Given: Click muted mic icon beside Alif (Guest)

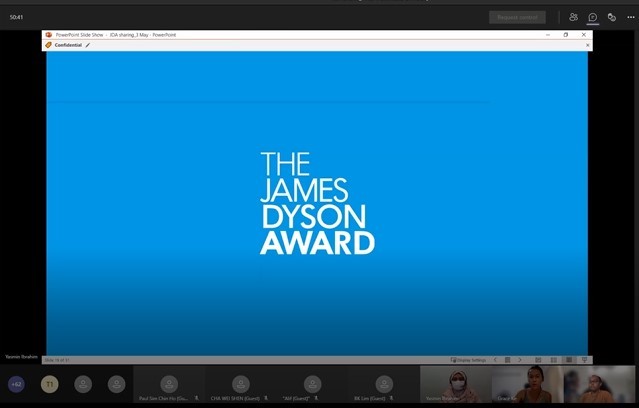Looking at the screenshot, I should (316, 398).
